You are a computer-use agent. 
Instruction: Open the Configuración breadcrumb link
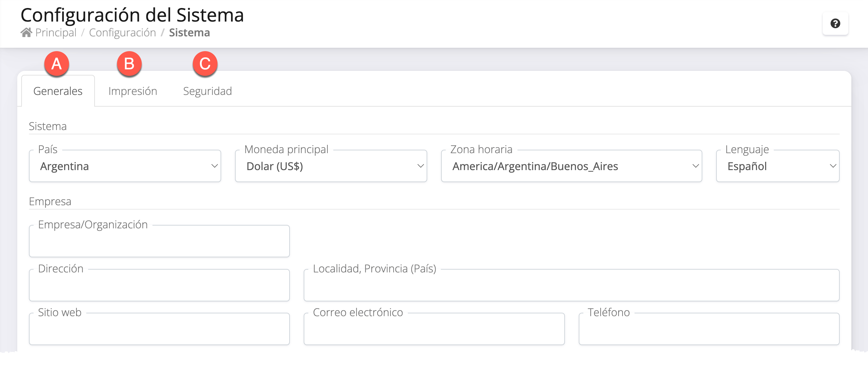pos(122,33)
